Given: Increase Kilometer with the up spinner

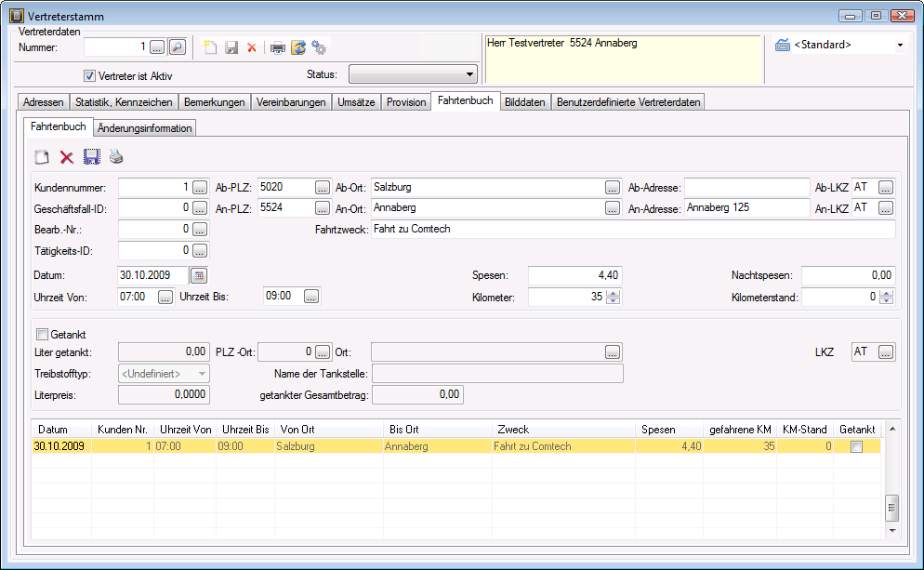Looking at the screenshot, I should [x=613, y=293].
